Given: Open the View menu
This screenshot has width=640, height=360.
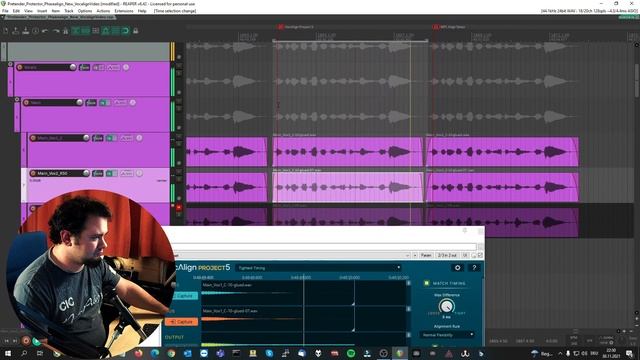Looking at the screenshot, I should click(x=28, y=11).
